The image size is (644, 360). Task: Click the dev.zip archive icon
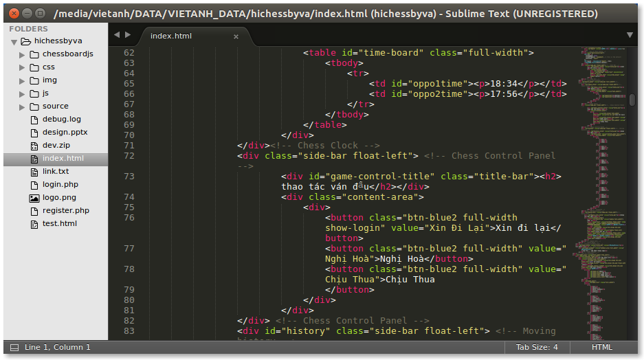34,146
